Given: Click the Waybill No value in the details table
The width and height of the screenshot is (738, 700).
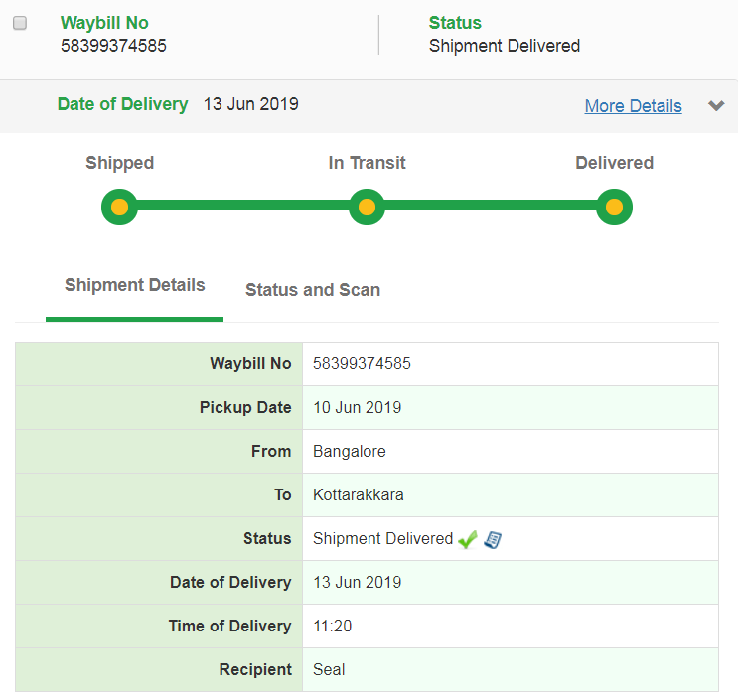Looking at the screenshot, I should (x=362, y=364).
